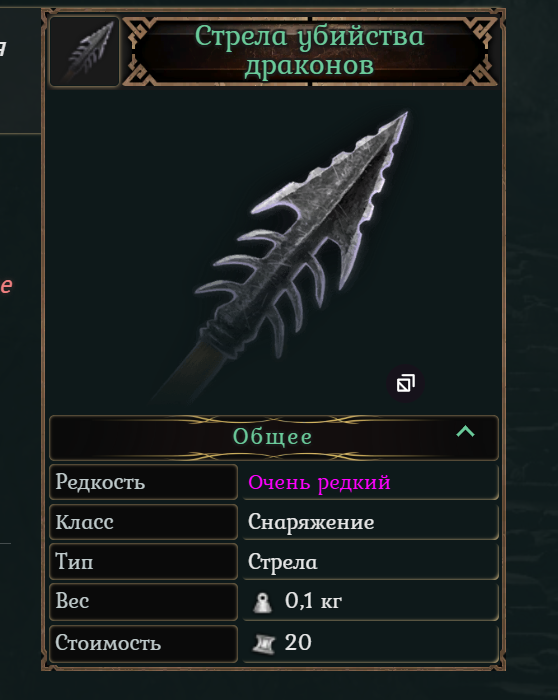The width and height of the screenshot is (558, 700).
Task: Click the weight icon next to 0,1 кг
Action: (262, 602)
